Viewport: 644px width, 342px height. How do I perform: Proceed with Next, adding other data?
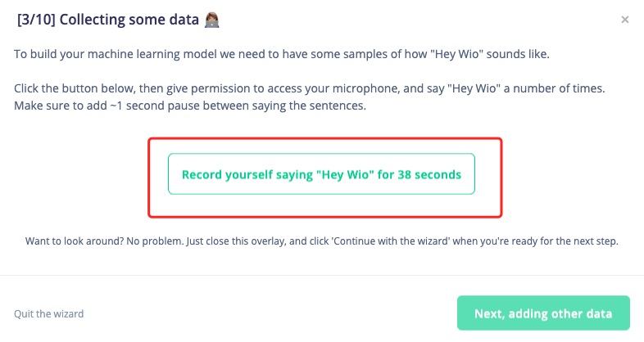click(x=543, y=313)
